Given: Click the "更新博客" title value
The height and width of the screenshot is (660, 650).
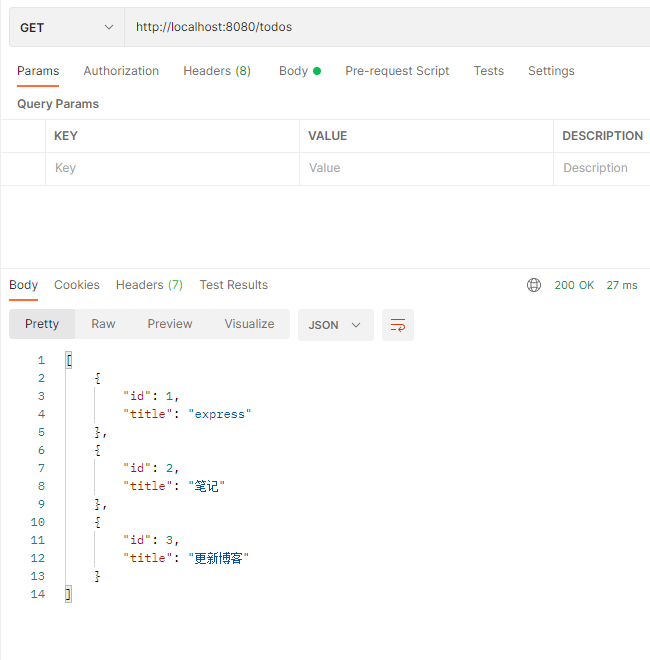Looking at the screenshot, I should [218, 558].
